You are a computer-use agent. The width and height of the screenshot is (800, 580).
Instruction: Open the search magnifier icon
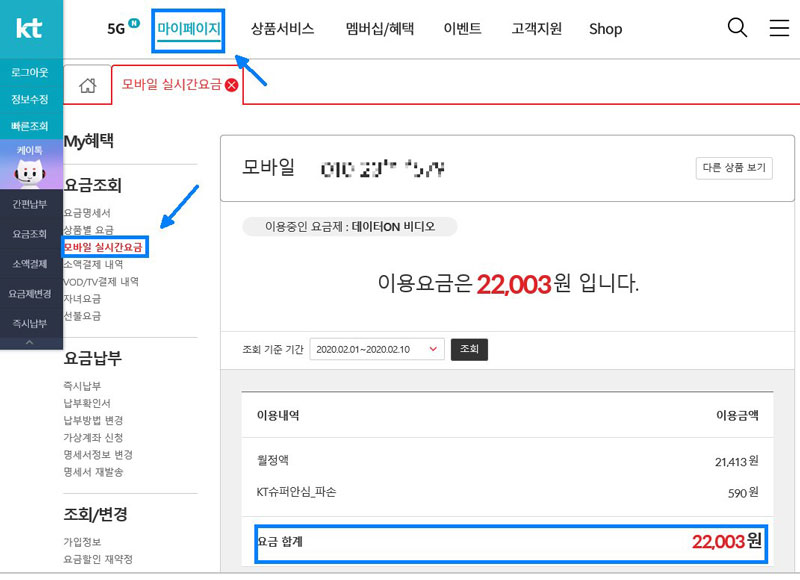(x=737, y=28)
